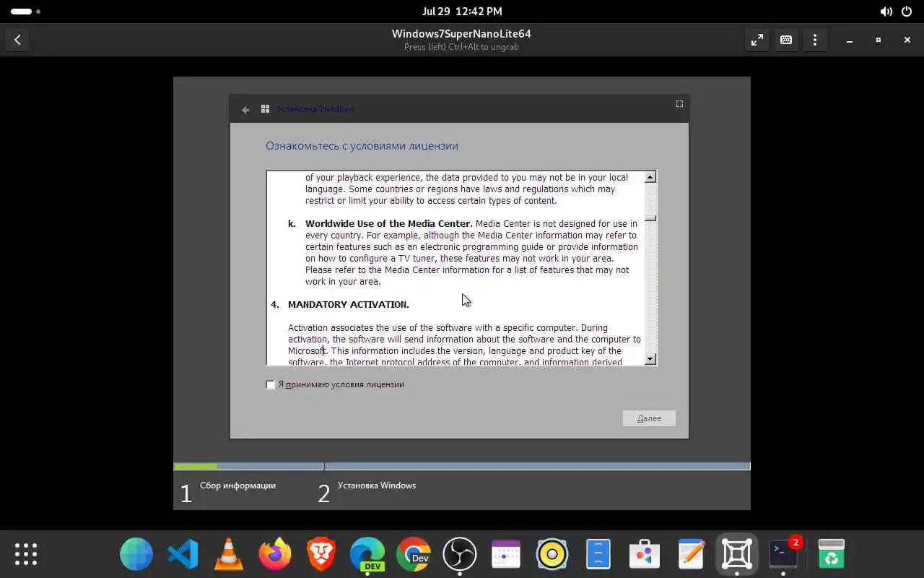
Task: Open the keyboard shortcuts button in Boxes
Action: point(786,40)
